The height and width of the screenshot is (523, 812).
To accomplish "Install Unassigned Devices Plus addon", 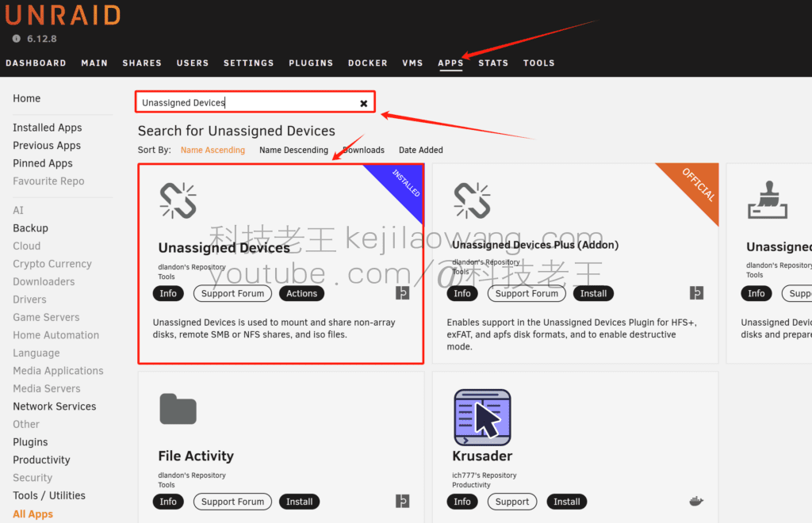I will tap(593, 293).
